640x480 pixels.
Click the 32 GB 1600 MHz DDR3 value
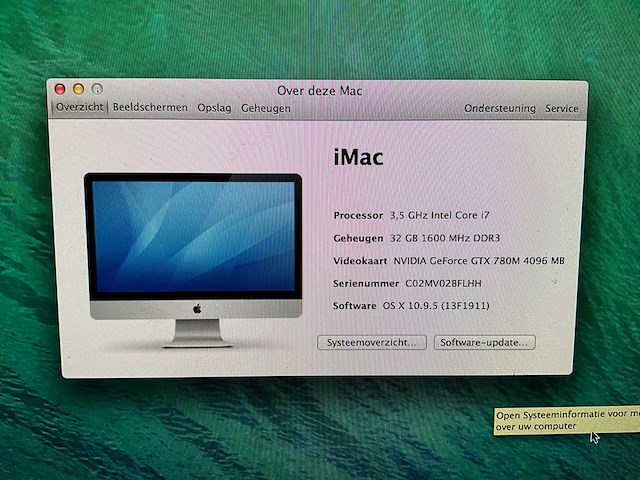[445, 238]
